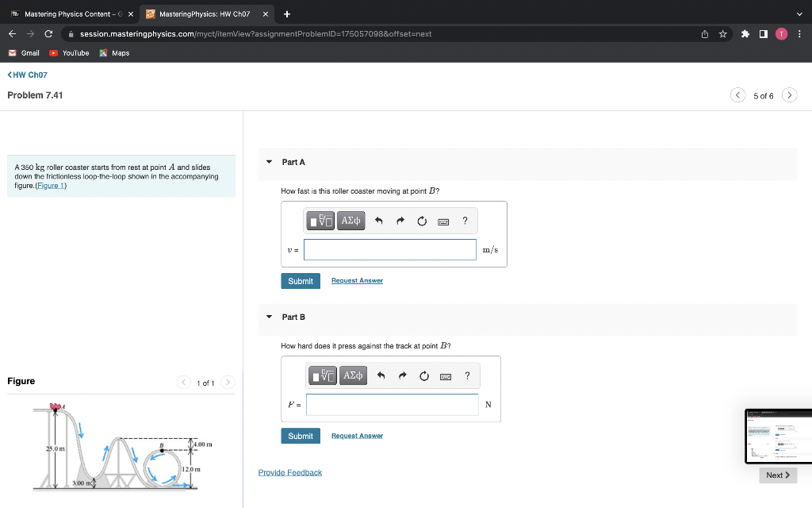Open Greek symbols palette in Part B
812x508 pixels.
point(353,375)
